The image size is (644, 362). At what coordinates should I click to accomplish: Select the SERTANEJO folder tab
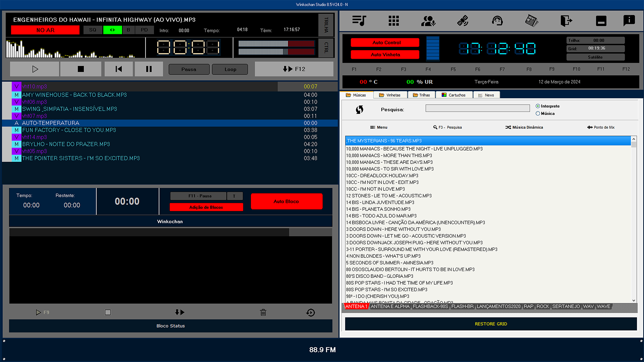(566, 306)
